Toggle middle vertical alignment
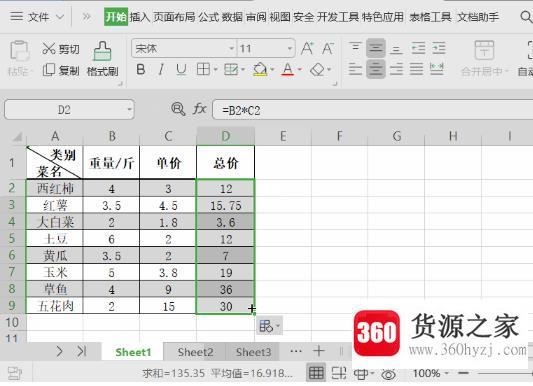Viewport: 533px width, 386px height. [376, 48]
